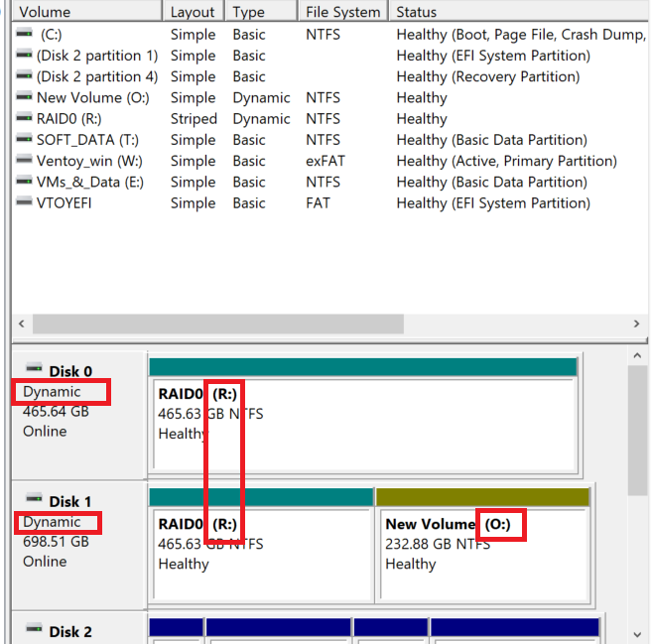Click the drive icon for Disk 2 partition 1
Screen dimensions: 651x644
tap(24, 55)
